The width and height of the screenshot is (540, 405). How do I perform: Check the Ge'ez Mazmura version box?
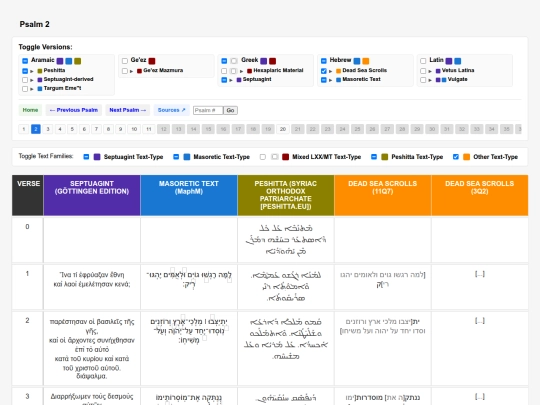tap(125, 71)
